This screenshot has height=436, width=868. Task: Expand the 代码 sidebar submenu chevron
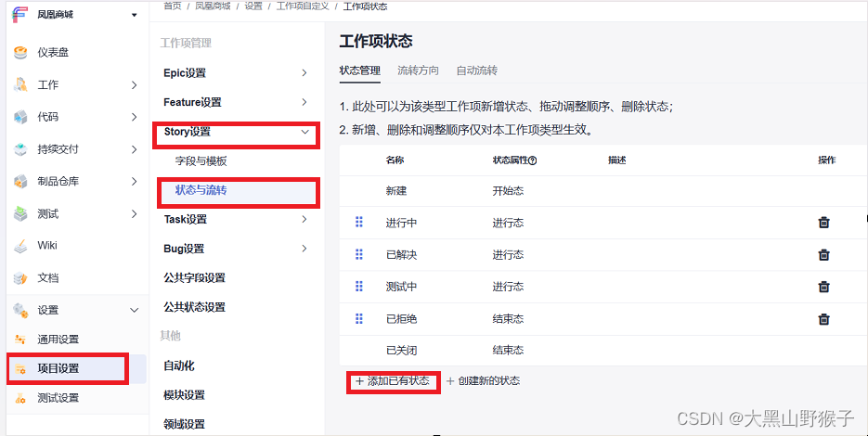[134, 117]
